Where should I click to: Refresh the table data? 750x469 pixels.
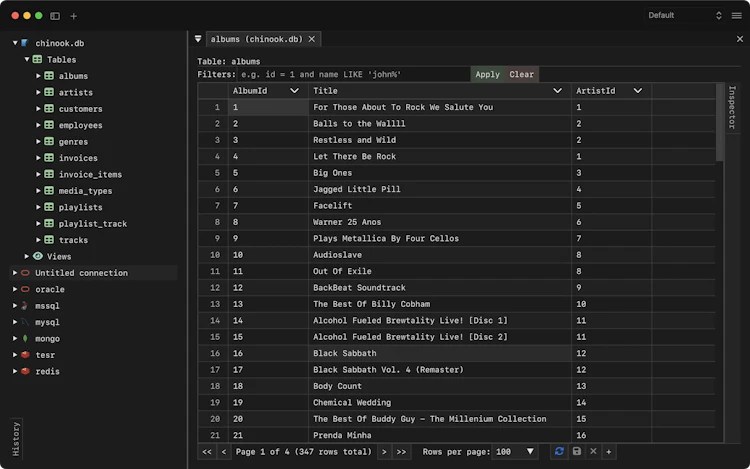[559, 451]
